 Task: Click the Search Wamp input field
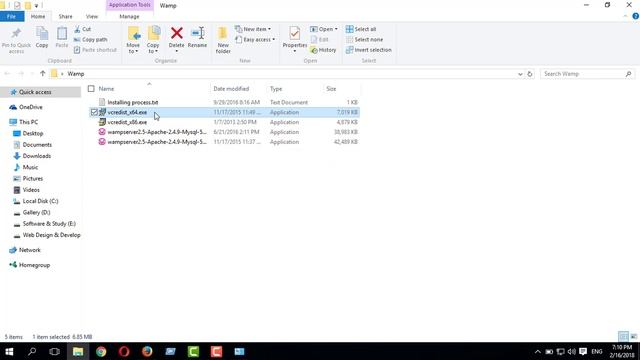click(583, 74)
